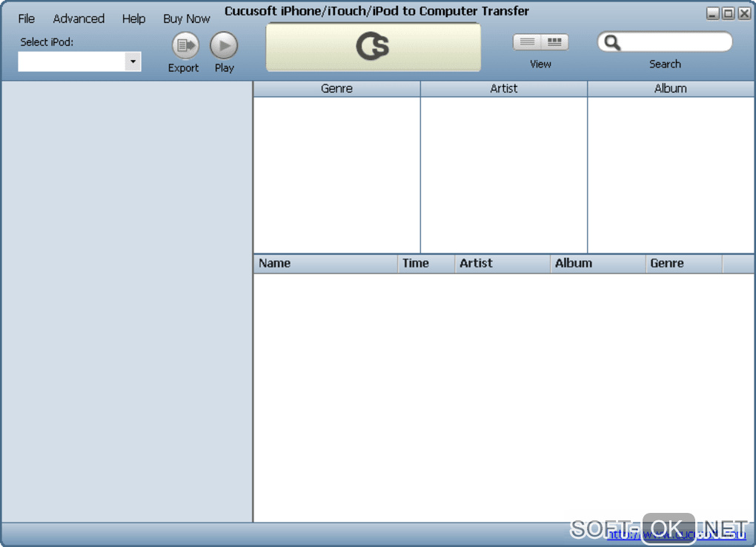Viewport: 756px width, 547px height.
Task: Click the Export icon button
Action: (185, 45)
